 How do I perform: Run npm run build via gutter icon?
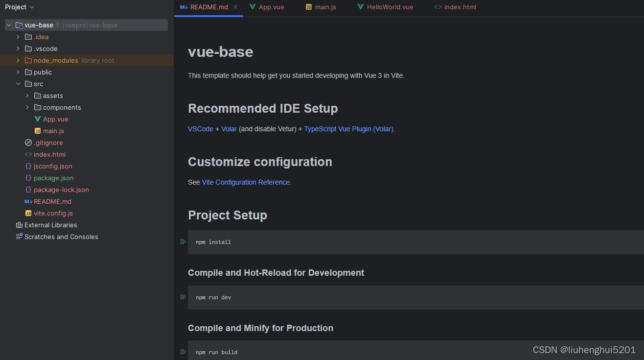(x=183, y=352)
